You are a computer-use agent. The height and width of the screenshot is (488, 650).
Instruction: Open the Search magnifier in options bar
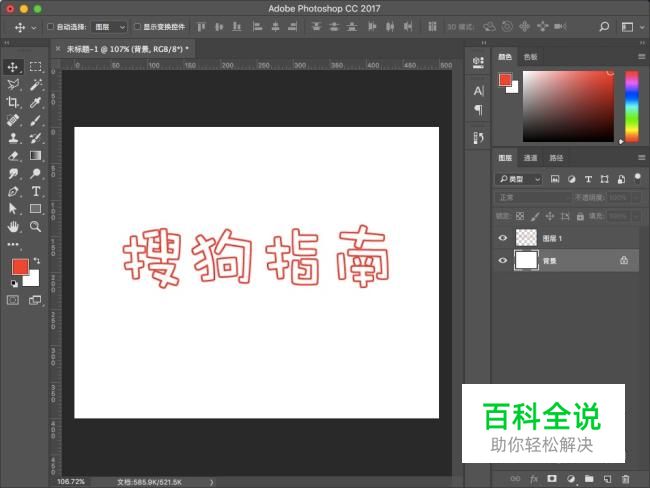604,27
